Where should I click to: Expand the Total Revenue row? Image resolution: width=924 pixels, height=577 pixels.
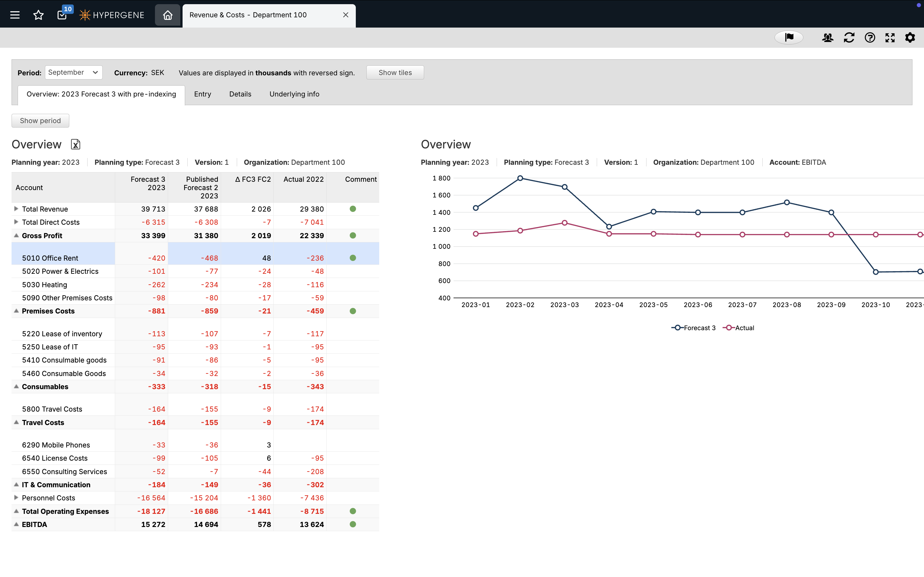click(16, 209)
